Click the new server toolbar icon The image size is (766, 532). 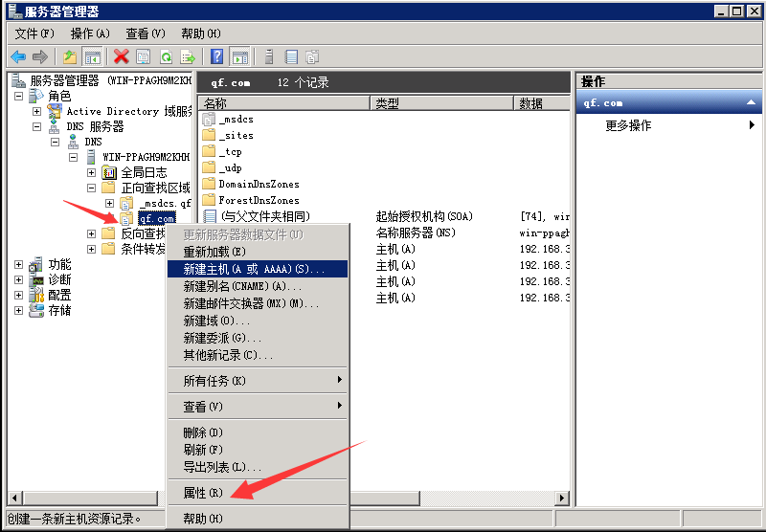pos(269,57)
